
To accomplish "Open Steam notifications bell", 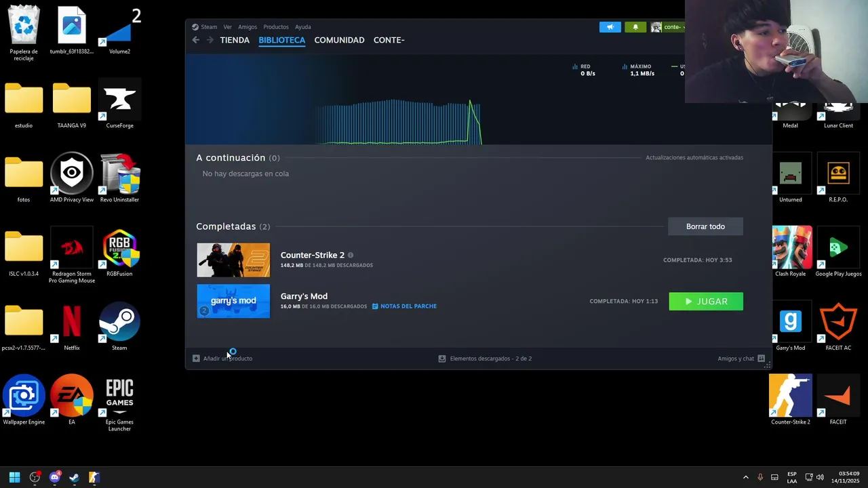I will pos(635,27).
